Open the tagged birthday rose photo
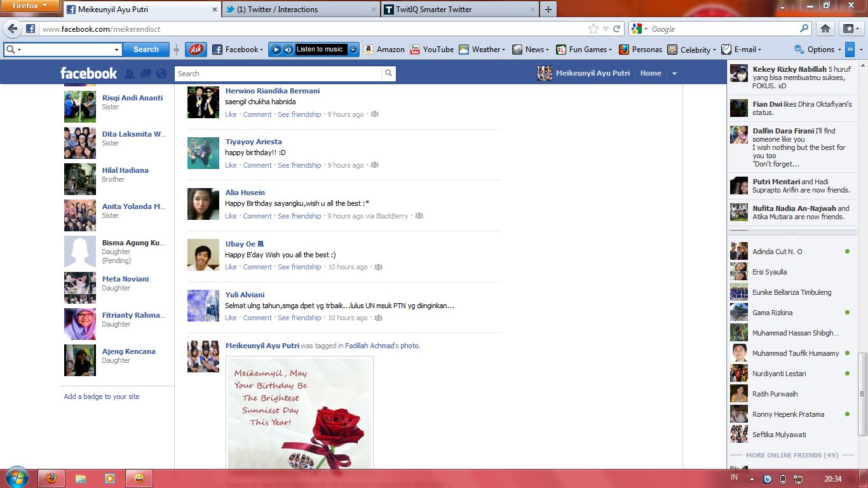Image resolution: width=868 pixels, height=488 pixels. pyautogui.click(x=299, y=413)
